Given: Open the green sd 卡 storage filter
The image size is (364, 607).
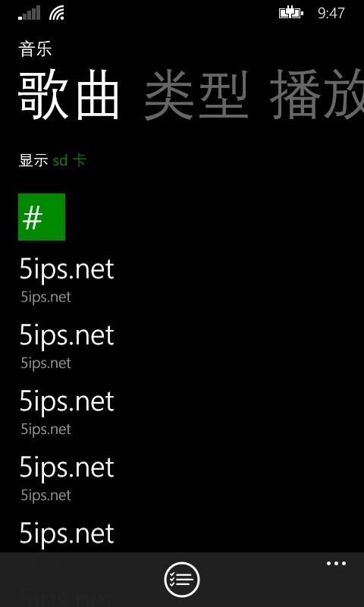Looking at the screenshot, I should pos(70,160).
